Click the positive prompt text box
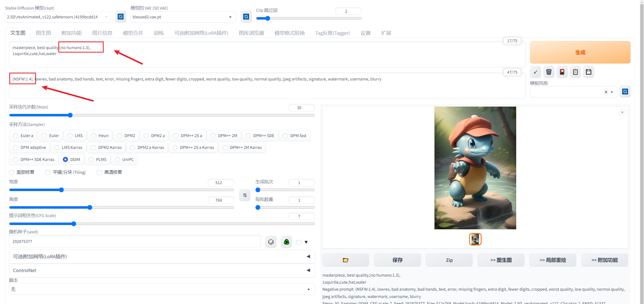The width and height of the screenshot is (644, 304). click(267, 54)
